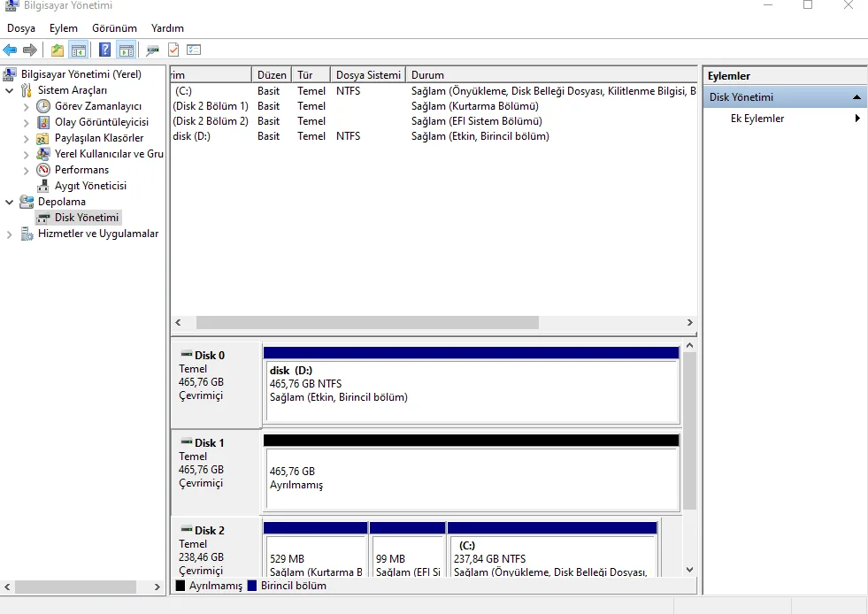Click the Up one level folder icon
The width and height of the screenshot is (868, 614).
point(57,50)
